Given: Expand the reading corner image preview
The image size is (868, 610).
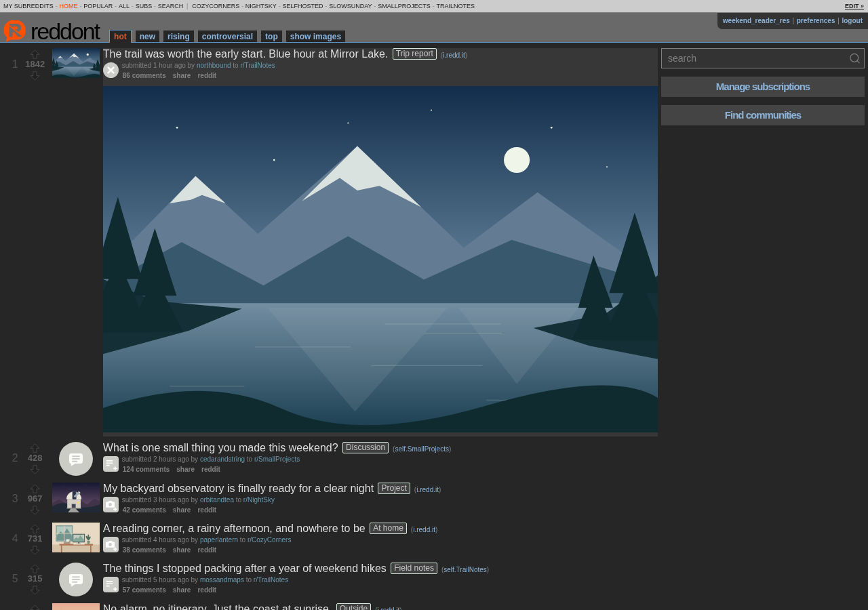Looking at the screenshot, I should coord(111,544).
